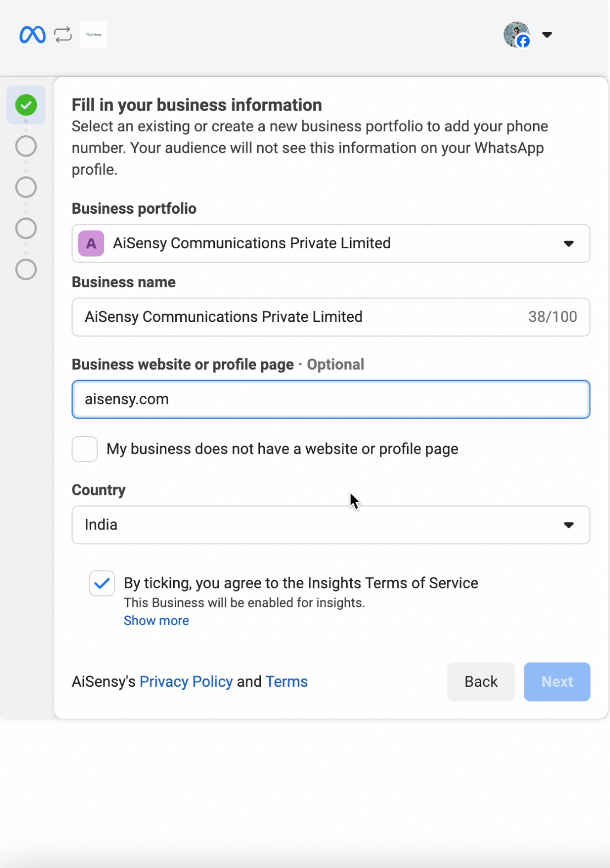Go to the fifth step circle
The width and height of the screenshot is (610, 868).
coord(26,269)
